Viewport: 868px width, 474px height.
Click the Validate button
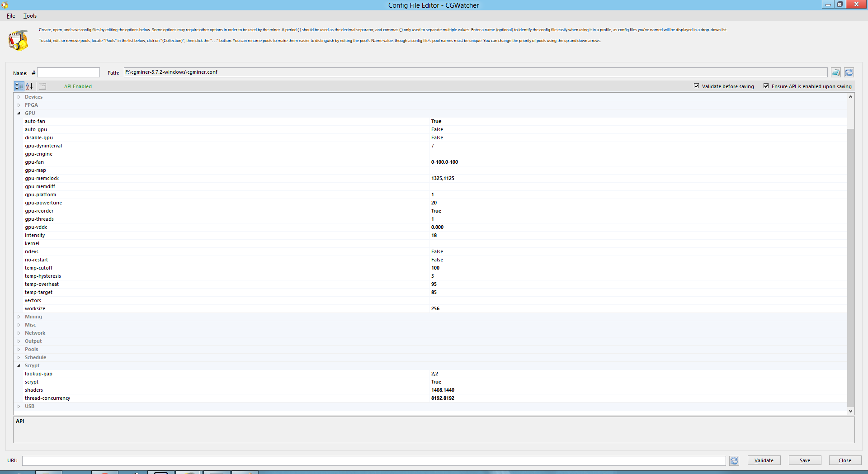[764, 460]
